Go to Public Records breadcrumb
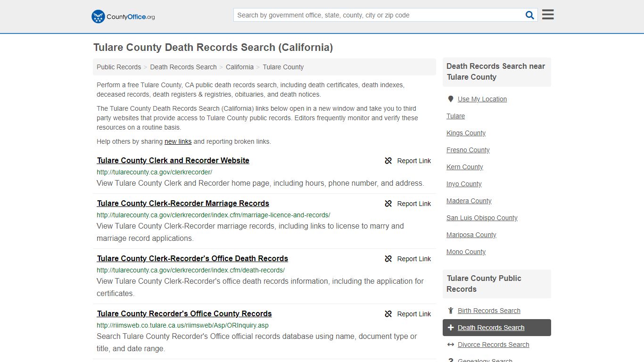Screen dimensions: 644x362 [119, 67]
